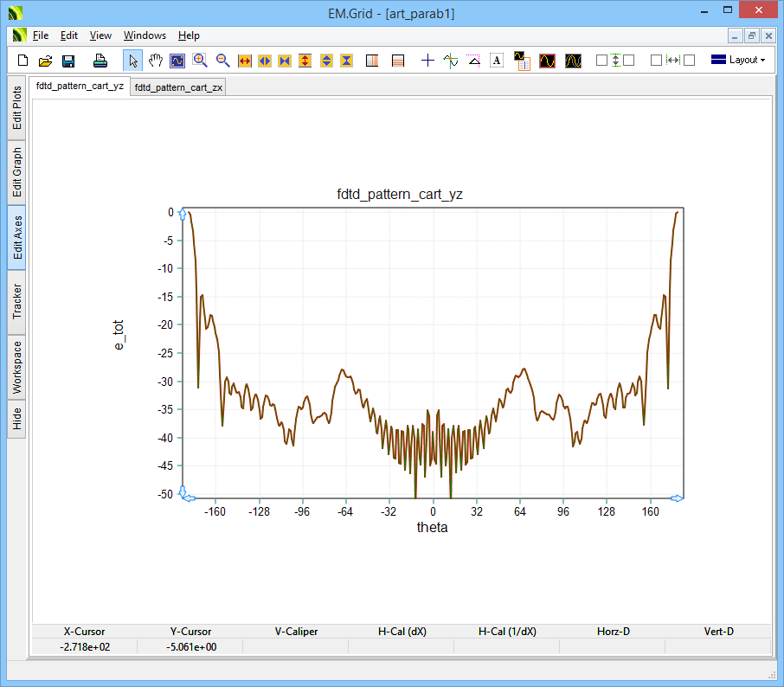Click the Hide side button

point(17,420)
